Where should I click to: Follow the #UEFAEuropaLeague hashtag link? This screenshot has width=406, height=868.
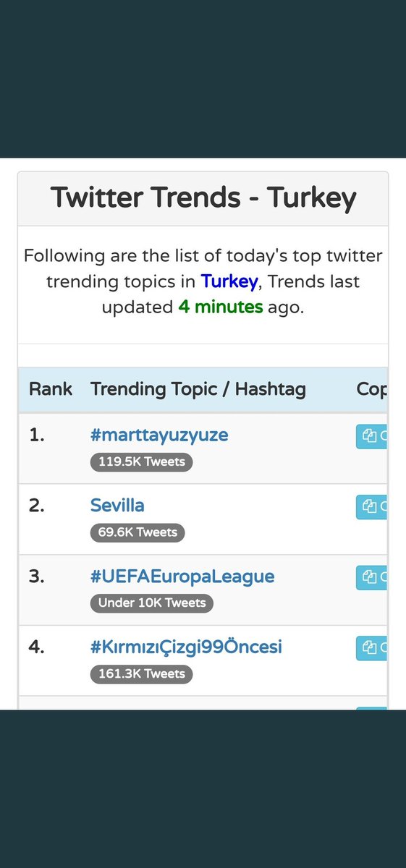182,576
